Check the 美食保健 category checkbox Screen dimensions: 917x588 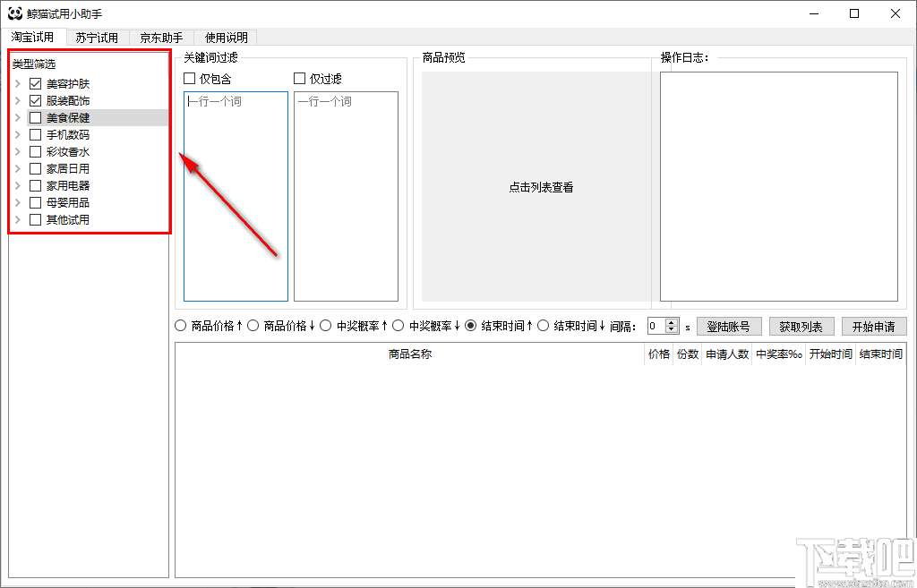(34, 117)
